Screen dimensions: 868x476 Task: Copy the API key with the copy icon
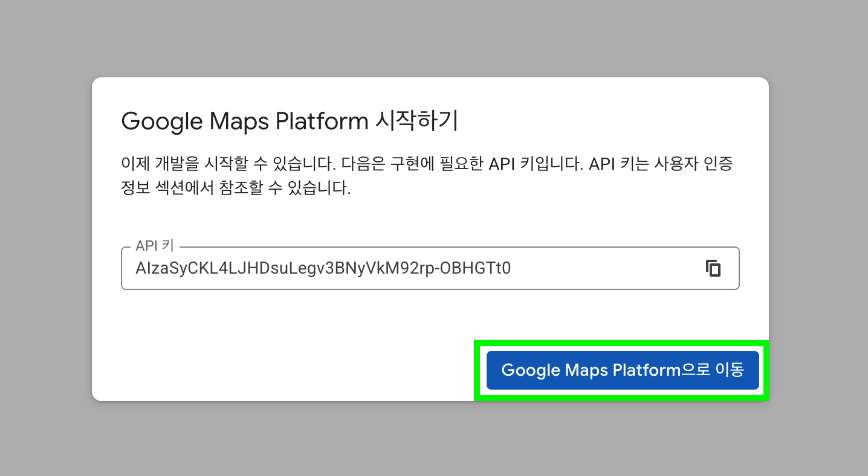(713, 268)
